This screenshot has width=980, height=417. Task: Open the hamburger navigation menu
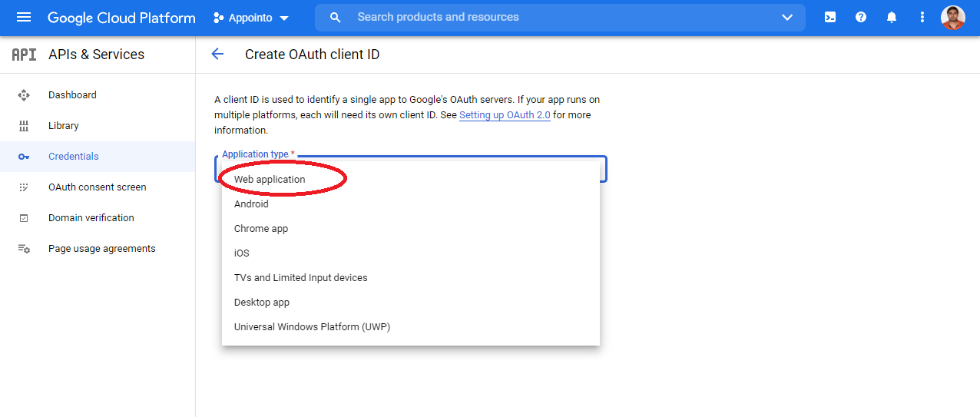click(24, 17)
